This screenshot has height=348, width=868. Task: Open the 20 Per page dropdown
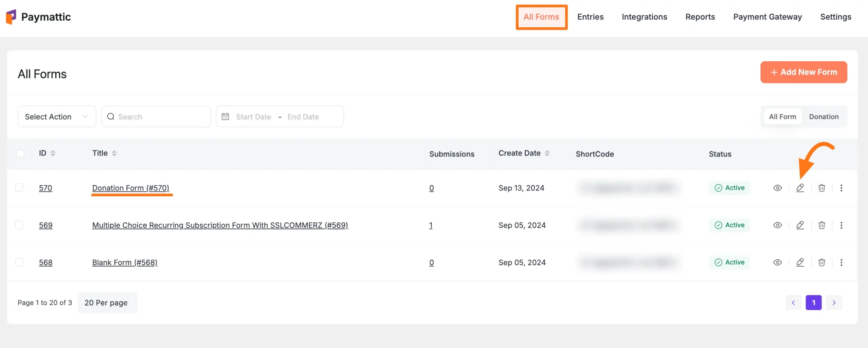[x=107, y=303]
